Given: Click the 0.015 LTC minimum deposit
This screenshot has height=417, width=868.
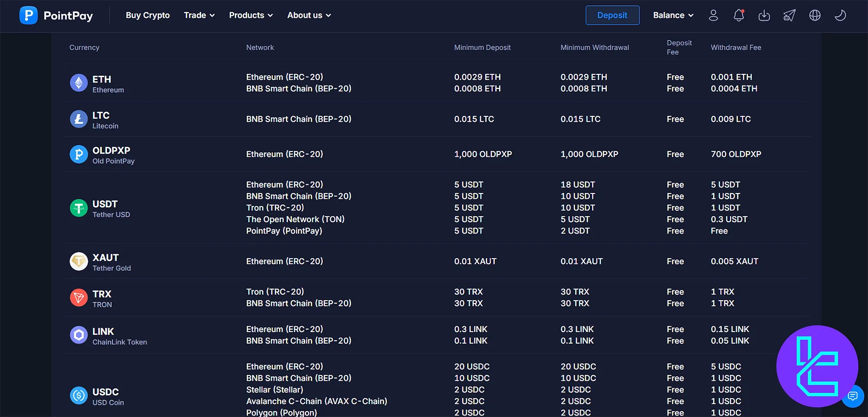Looking at the screenshot, I should tap(474, 119).
